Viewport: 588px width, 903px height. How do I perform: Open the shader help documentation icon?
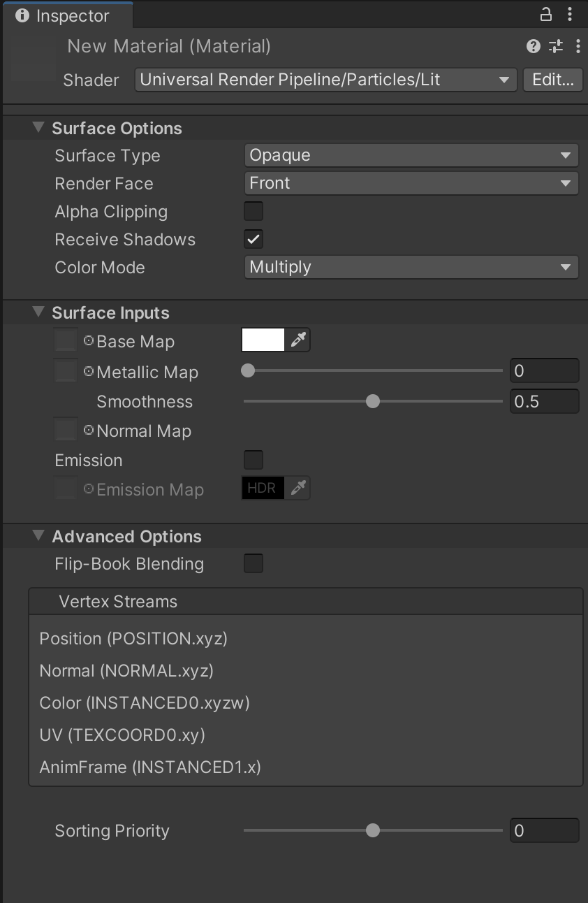534,46
